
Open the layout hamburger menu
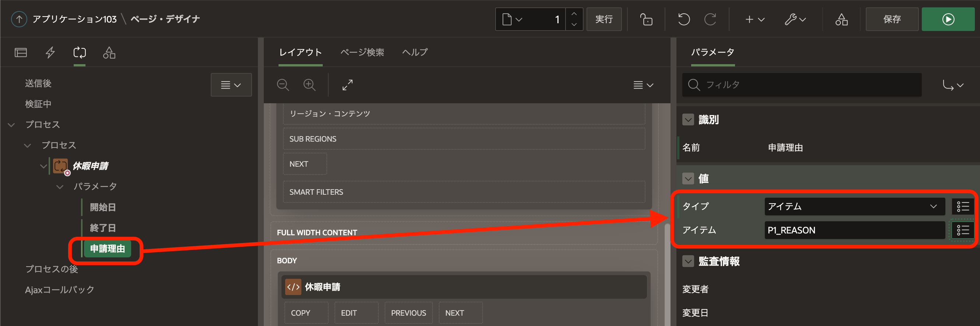coord(643,84)
